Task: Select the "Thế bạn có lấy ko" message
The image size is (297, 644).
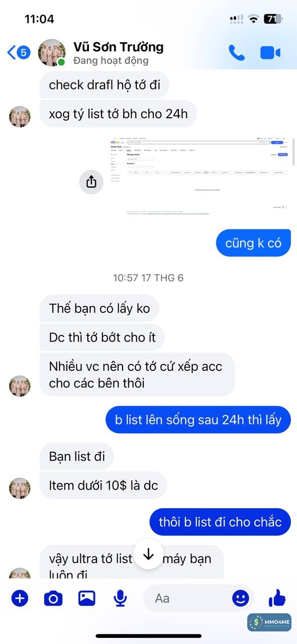Action: tap(100, 308)
